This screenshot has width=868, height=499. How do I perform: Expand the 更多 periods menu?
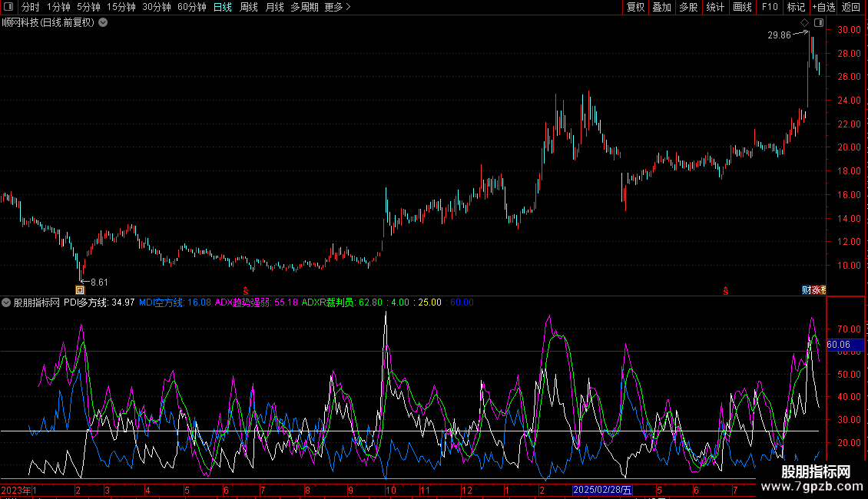(x=337, y=7)
